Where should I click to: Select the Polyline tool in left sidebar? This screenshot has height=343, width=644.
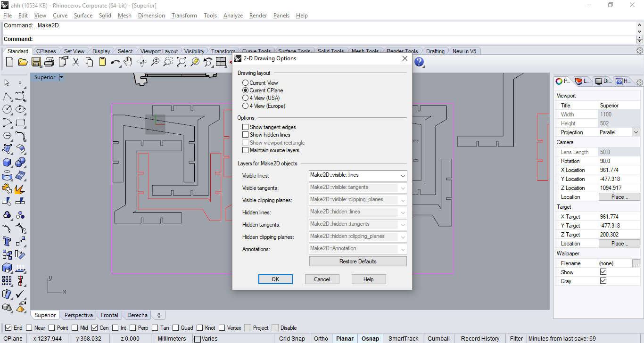(7, 96)
